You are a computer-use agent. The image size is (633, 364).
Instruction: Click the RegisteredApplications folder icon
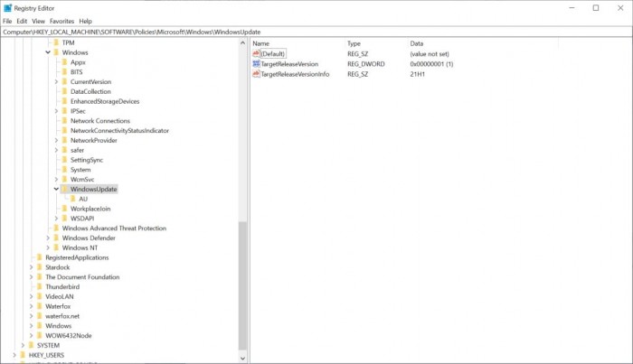click(x=40, y=257)
